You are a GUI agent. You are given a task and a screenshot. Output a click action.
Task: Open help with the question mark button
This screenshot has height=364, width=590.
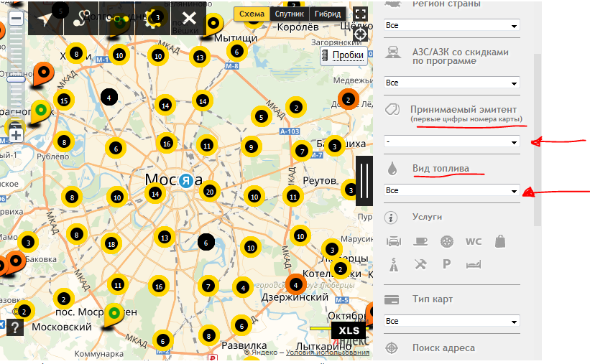click(x=14, y=327)
